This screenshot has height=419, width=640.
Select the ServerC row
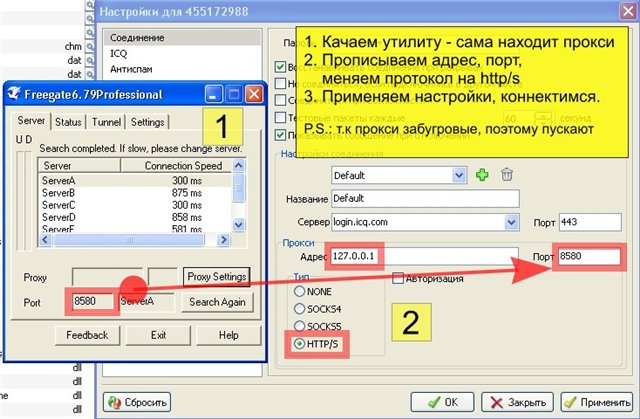[135, 205]
